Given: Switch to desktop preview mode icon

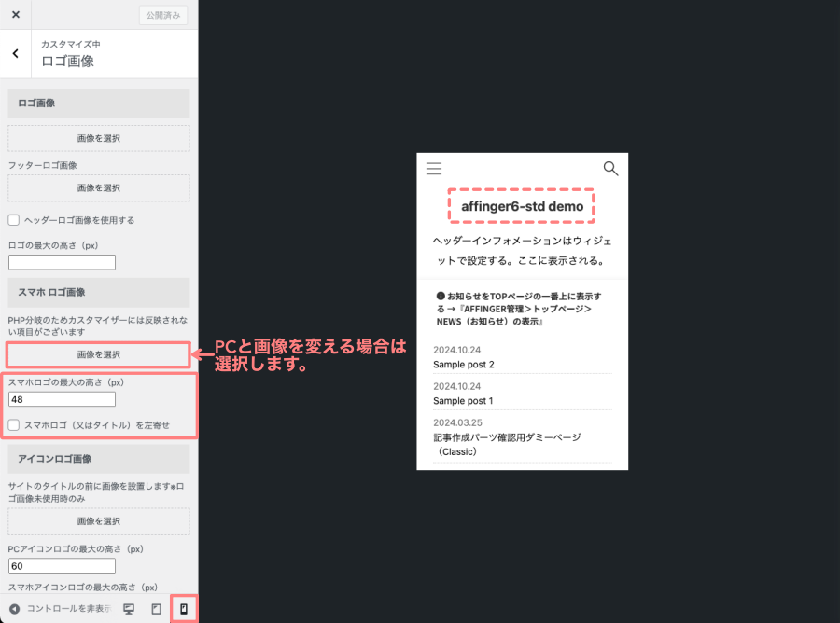Looking at the screenshot, I should [x=129, y=609].
